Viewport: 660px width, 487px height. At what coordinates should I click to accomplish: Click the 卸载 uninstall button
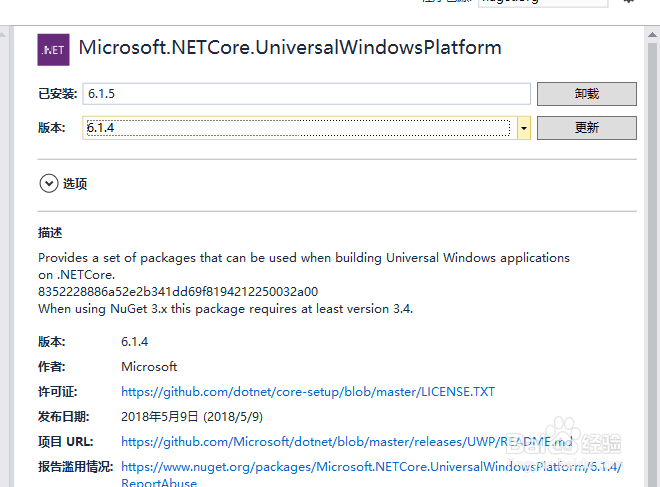point(586,94)
